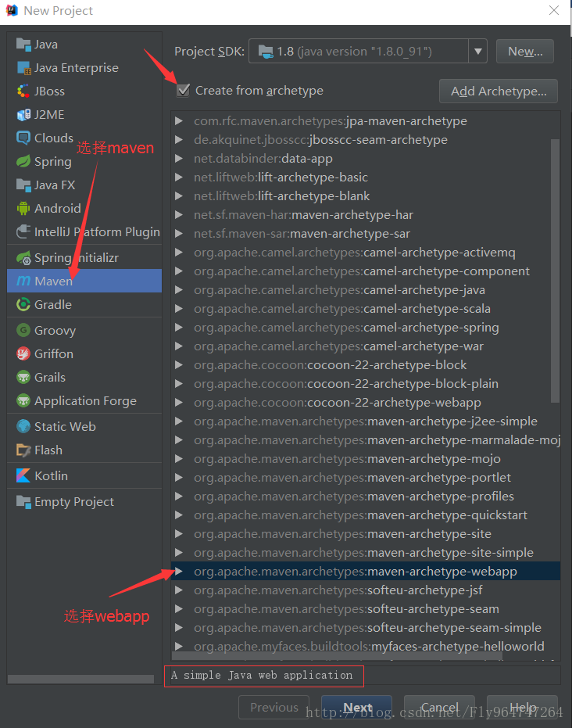This screenshot has height=728, width=572.
Task: Click the Application Forge icon
Action: coord(23,400)
